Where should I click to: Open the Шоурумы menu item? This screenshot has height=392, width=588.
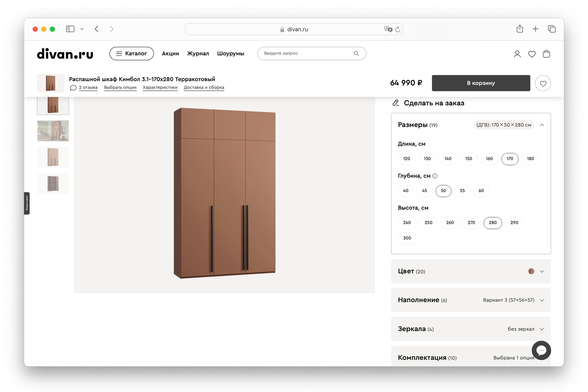tap(230, 54)
